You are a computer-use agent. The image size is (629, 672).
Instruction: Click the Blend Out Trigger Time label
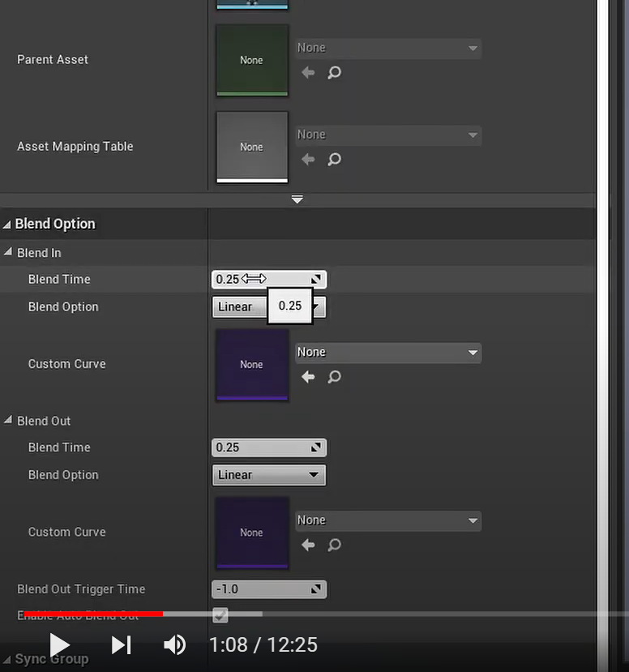click(x=81, y=589)
